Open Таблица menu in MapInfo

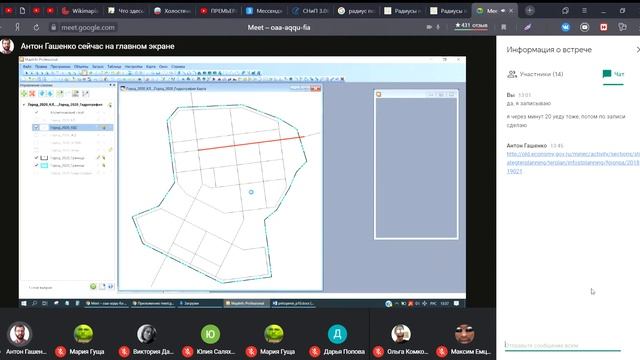114,67
